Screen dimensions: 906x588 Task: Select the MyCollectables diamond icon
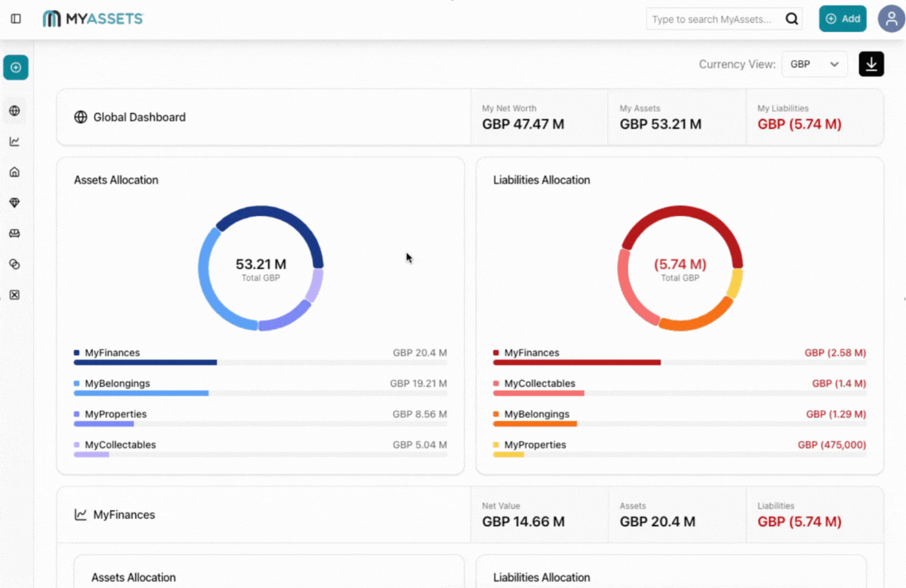[15, 202]
